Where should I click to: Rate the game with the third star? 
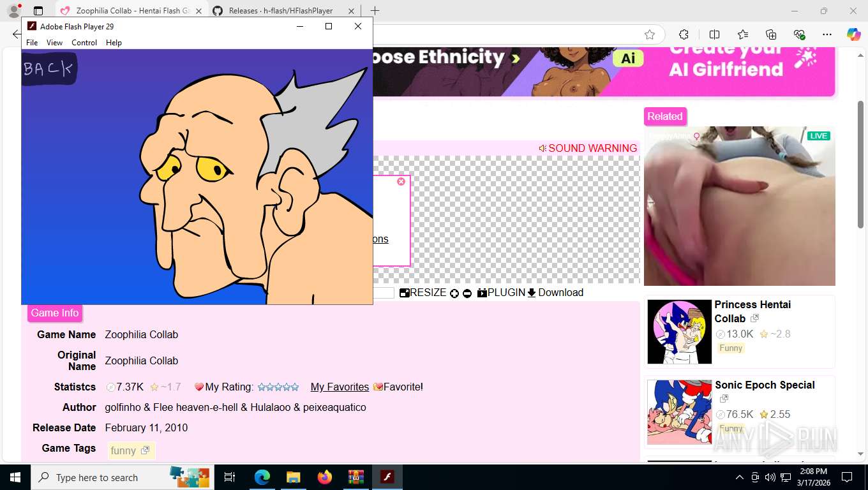[278, 387]
